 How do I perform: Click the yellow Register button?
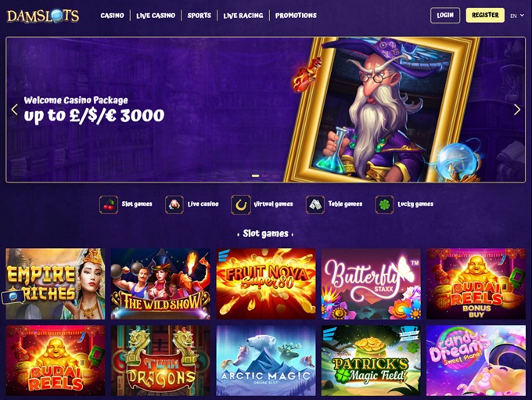click(485, 16)
